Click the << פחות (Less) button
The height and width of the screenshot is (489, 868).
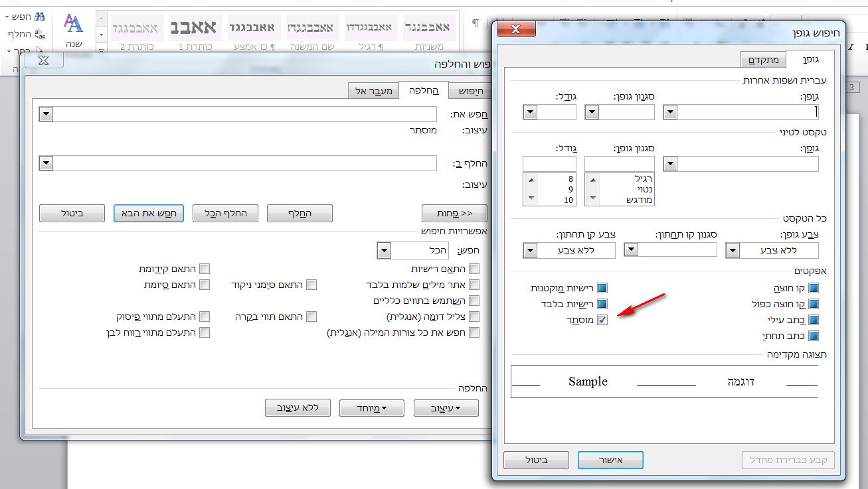pyautogui.click(x=455, y=213)
